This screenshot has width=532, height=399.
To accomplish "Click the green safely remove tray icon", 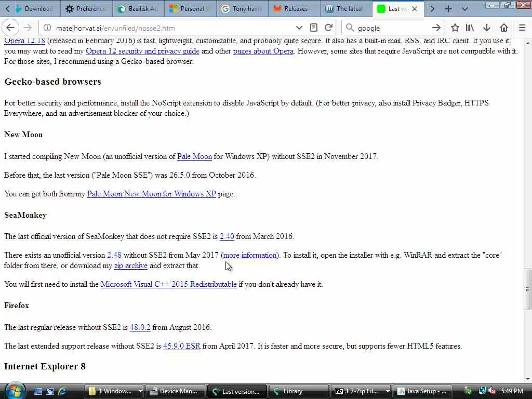I will click(x=468, y=391).
